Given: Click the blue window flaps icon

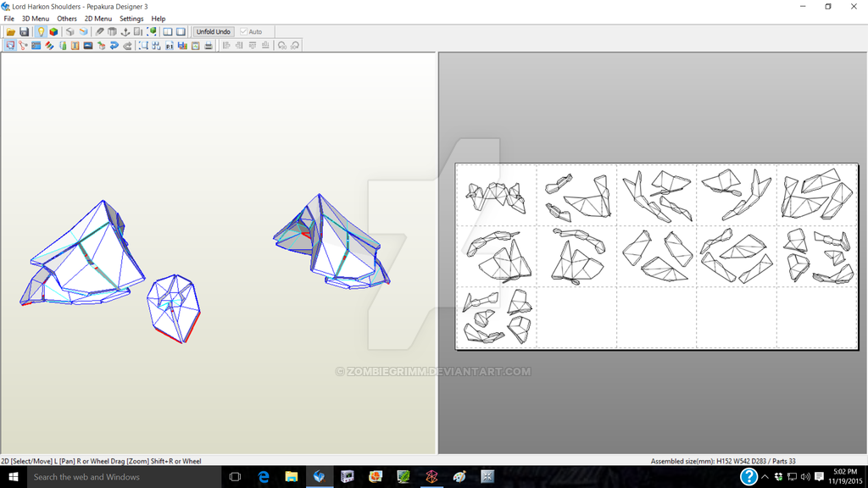Looking at the screenshot, I should (36, 46).
